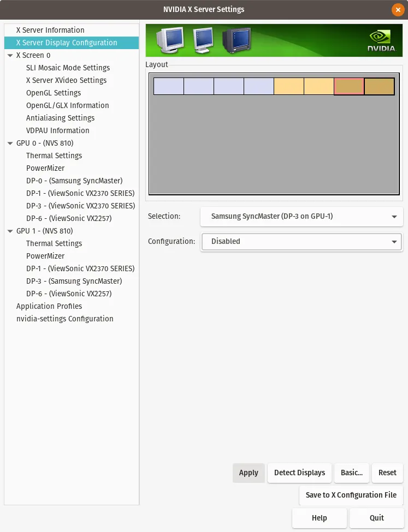
Task: Open Thermal Settings under GPU 0
Action: [x=54, y=156]
